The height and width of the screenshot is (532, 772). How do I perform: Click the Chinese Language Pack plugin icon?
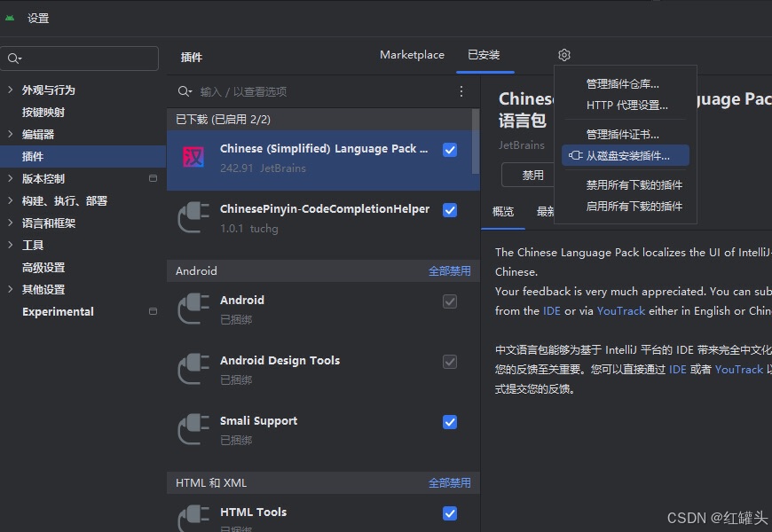point(193,157)
